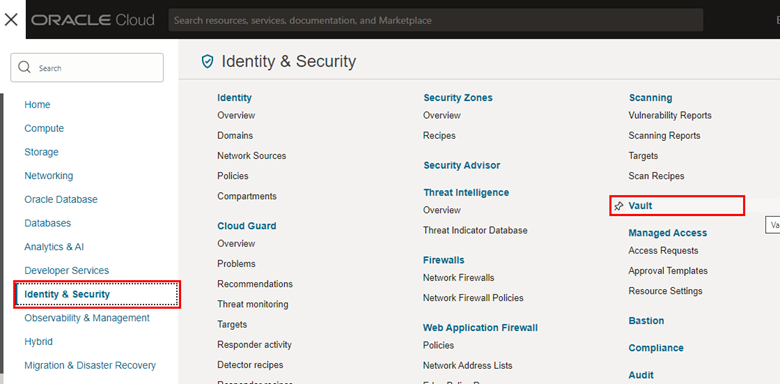Screen dimensions: 780x384
Task: Click the magnifier icon in the menu search box
Action: point(24,67)
